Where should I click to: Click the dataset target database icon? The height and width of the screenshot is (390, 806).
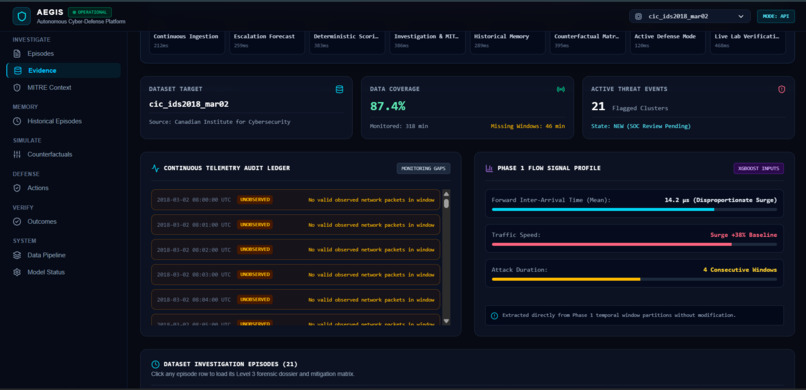[339, 89]
